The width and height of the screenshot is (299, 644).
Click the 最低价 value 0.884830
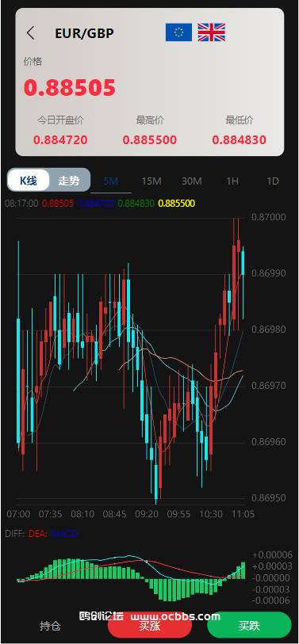pyautogui.click(x=239, y=140)
